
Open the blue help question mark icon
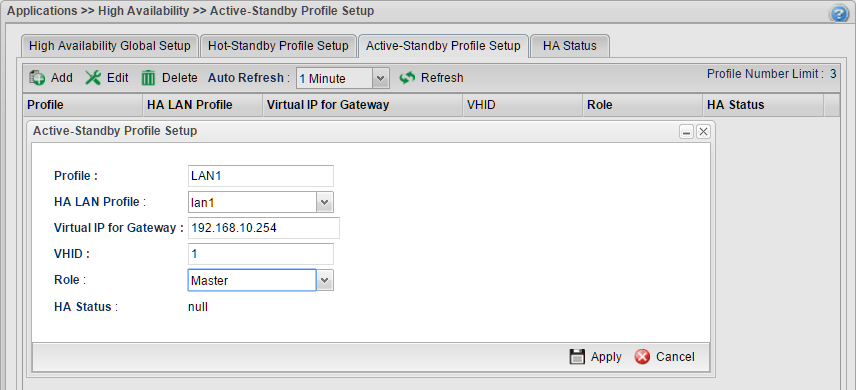(839, 14)
